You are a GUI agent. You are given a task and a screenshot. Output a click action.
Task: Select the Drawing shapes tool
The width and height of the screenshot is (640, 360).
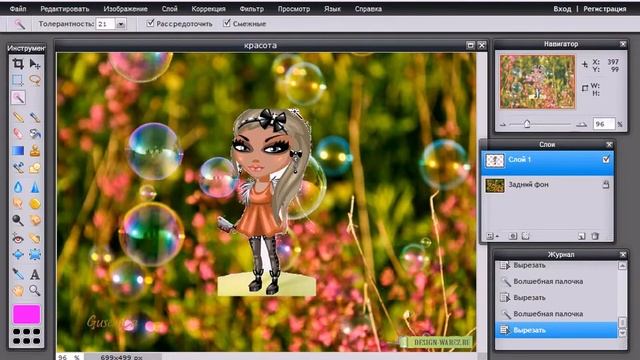click(35, 168)
